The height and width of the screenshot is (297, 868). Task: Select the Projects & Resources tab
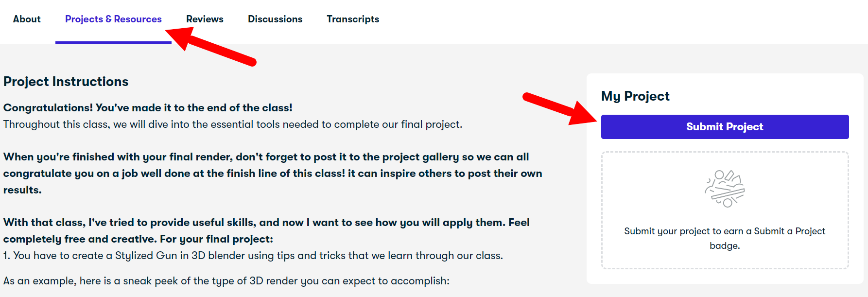(113, 19)
